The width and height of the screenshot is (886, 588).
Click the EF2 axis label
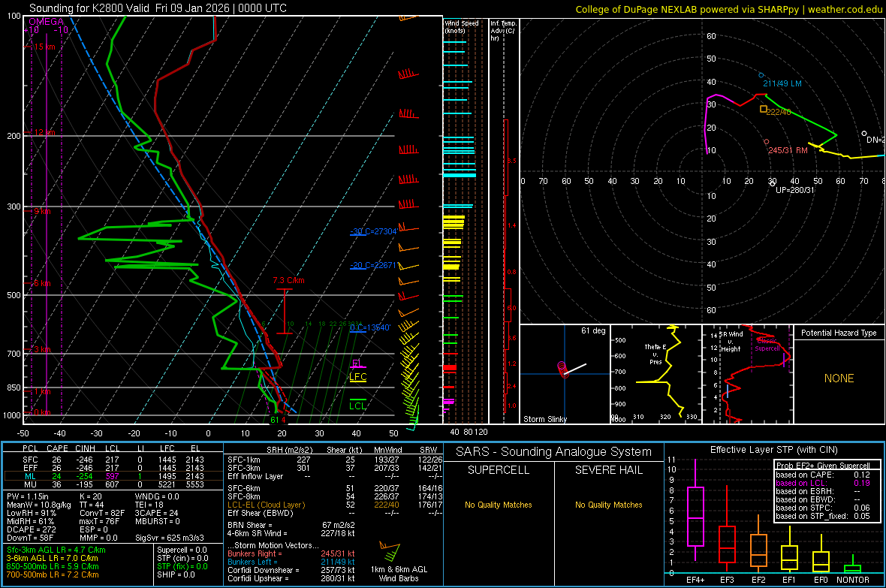point(758,580)
